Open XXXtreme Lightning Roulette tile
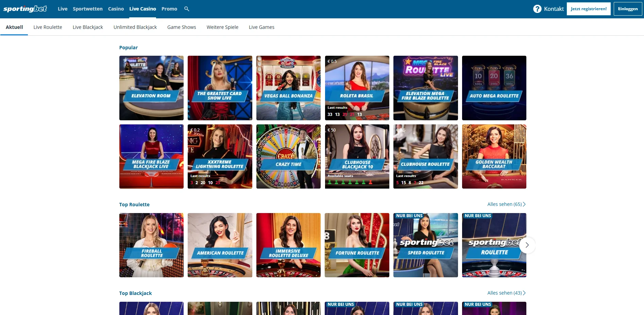The width and height of the screenshot is (644, 315). (220, 156)
